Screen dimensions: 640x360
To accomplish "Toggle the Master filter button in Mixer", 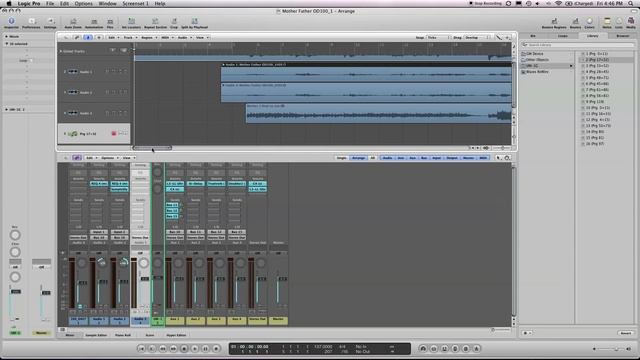I will pos(468,158).
